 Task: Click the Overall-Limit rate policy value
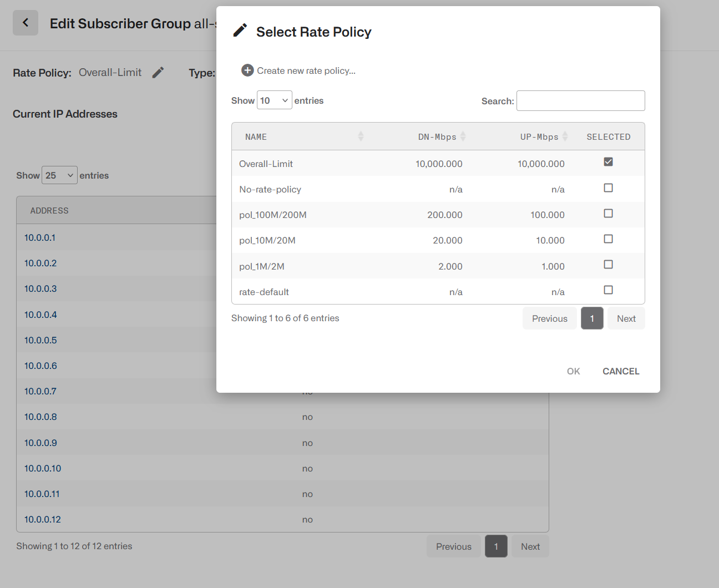click(x=110, y=72)
